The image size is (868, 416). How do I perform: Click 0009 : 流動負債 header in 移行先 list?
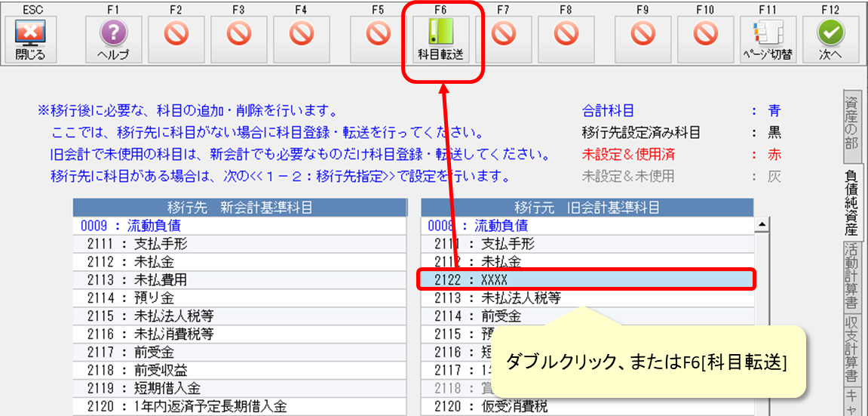(x=240, y=225)
